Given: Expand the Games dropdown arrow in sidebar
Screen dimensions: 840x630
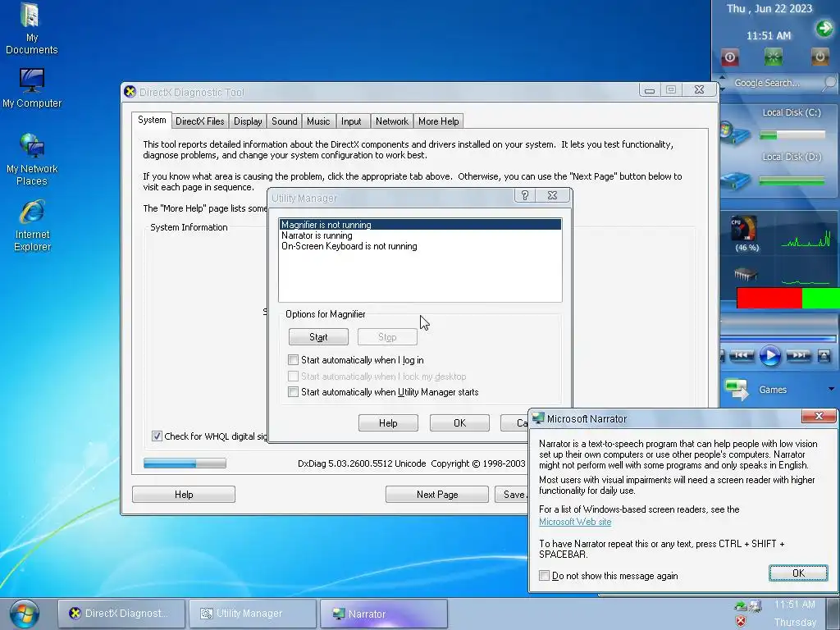Looking at the screenshot, I should pyautogui.click(x=832, y=389).
